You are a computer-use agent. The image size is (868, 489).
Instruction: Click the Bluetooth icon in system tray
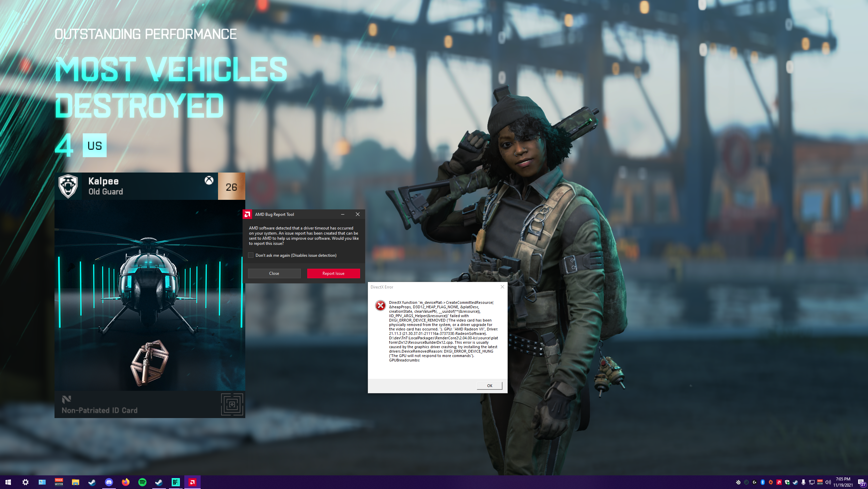[763, 482]
